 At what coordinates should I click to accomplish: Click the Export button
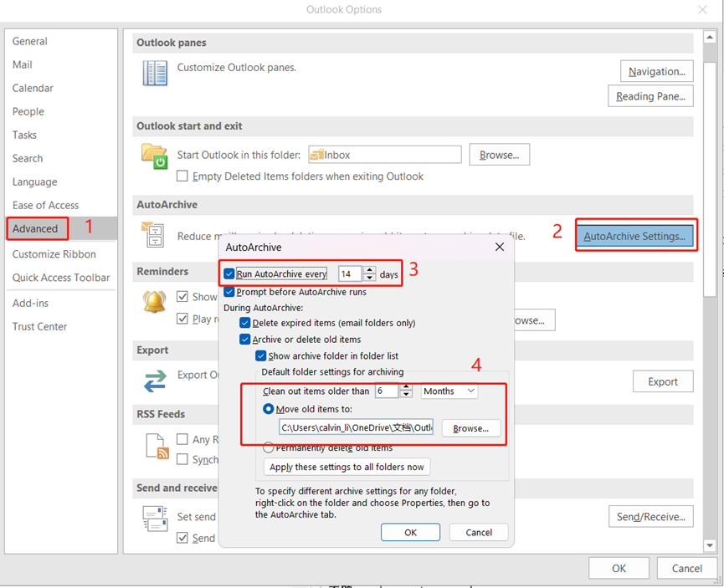point(663,381)
